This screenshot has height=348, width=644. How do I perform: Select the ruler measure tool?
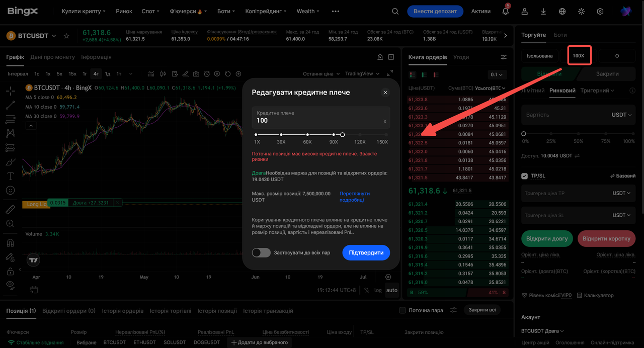click(x=10, y=209)
